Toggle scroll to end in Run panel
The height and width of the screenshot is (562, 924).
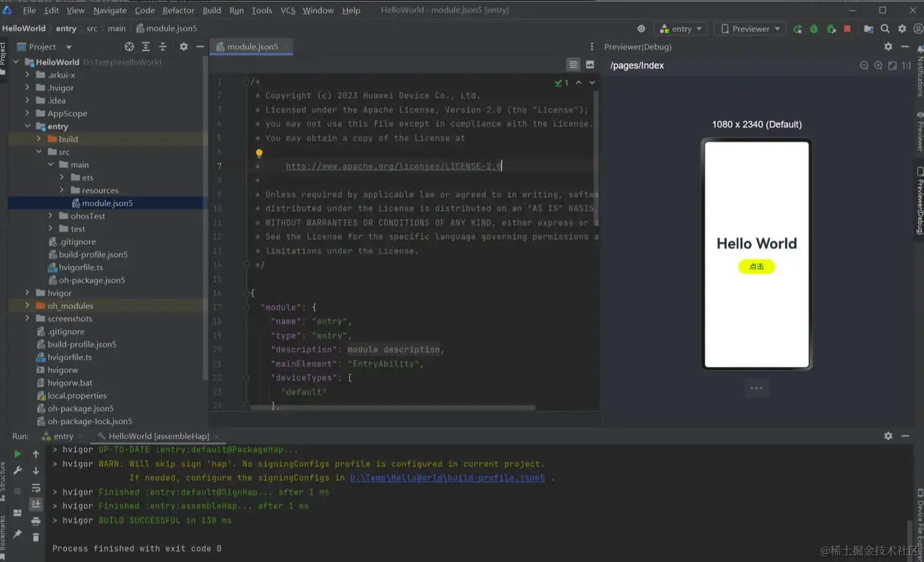36,504
